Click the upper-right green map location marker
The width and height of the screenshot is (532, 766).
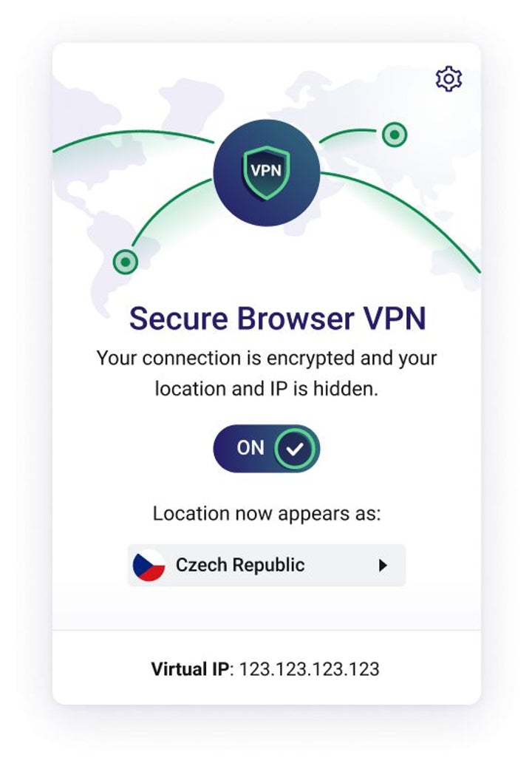(395, 135)
